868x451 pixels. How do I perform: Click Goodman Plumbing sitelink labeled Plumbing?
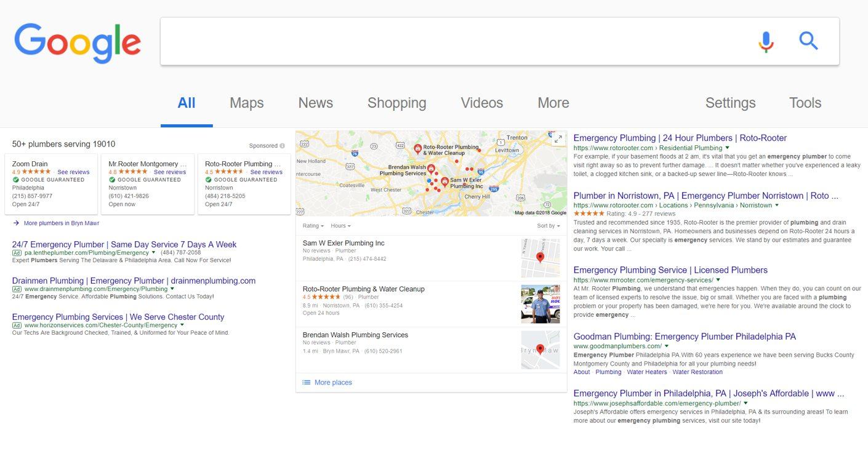click(x=608, y=372)
